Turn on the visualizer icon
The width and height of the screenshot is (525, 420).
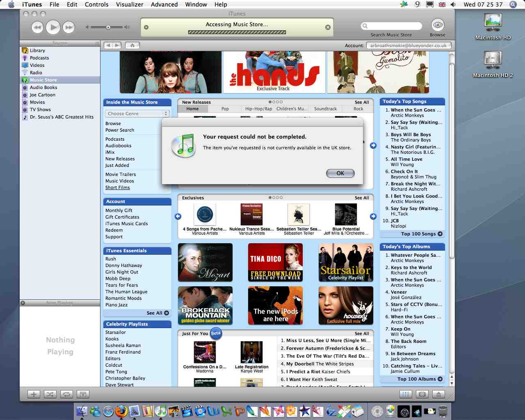[x=422, y=394]
